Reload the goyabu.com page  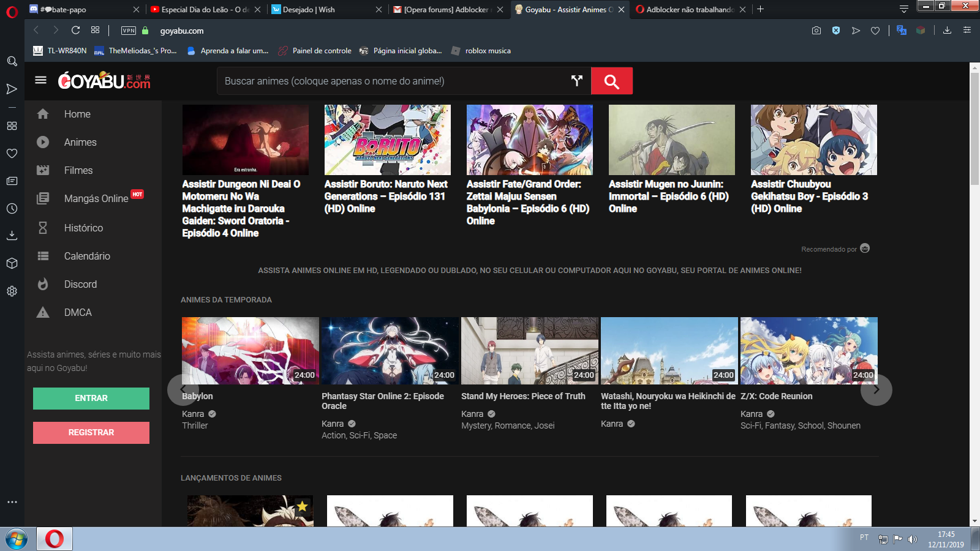pos(75,30)
